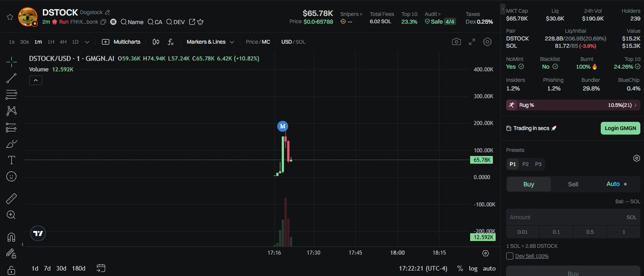Toggle magnet mode
This screenshot has width=644, height=276.
[x=11, y=237]
